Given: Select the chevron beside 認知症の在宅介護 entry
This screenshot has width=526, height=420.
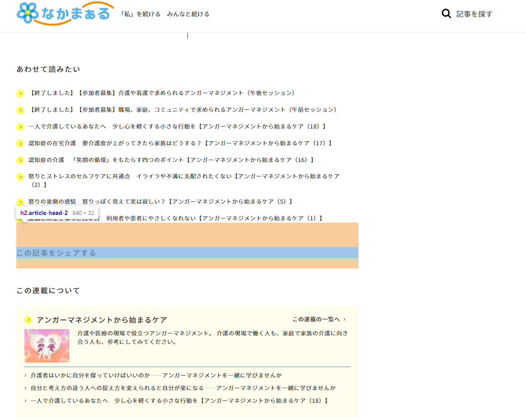Looking at the screenshot, I should [x=20, y=143].
